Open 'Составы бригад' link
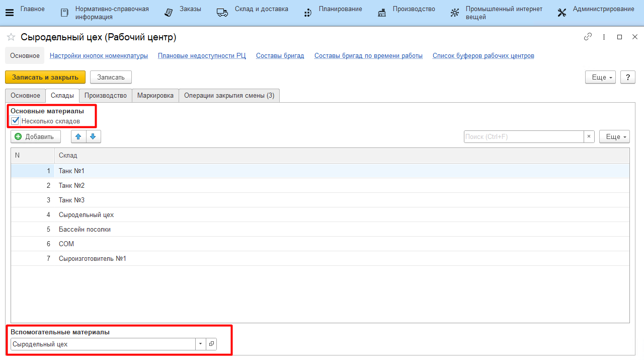The width and height of the screenshot is (644, 360). (x=280, y=55)
